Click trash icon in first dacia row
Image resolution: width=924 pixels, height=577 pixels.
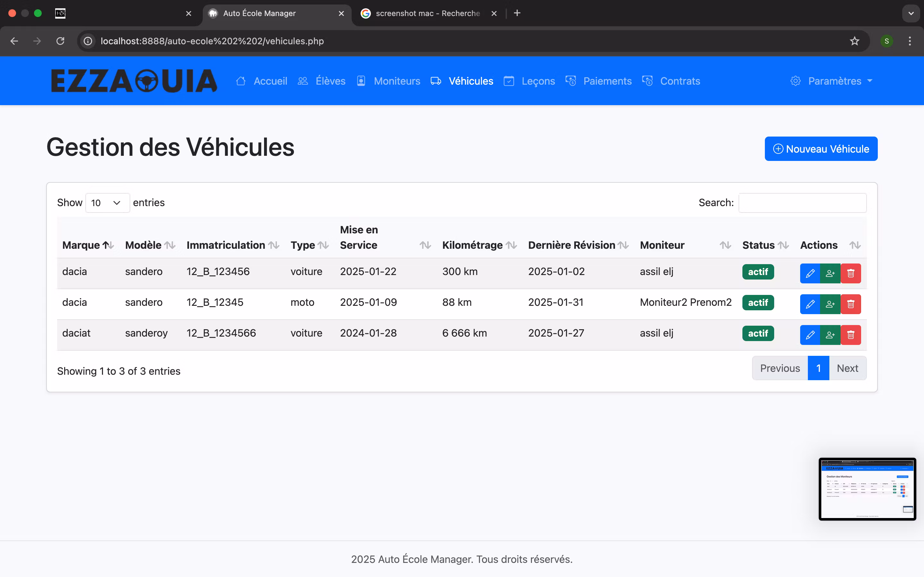[851, 273]
